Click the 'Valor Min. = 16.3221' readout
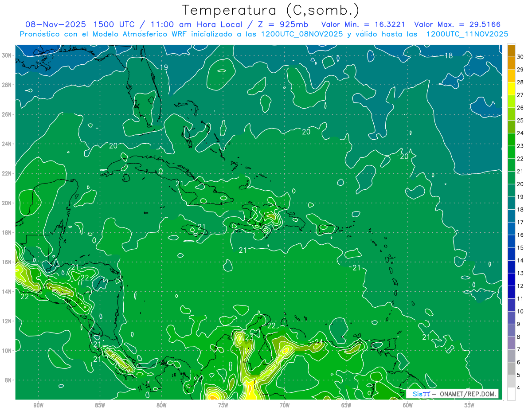The width and height of the screenshot is (532, 411). coord(363,24)
